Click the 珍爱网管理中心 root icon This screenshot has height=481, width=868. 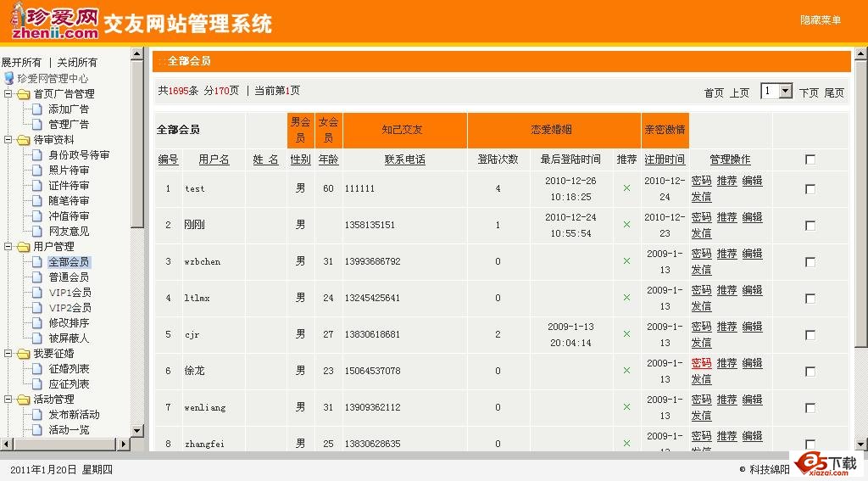[8, 78]
